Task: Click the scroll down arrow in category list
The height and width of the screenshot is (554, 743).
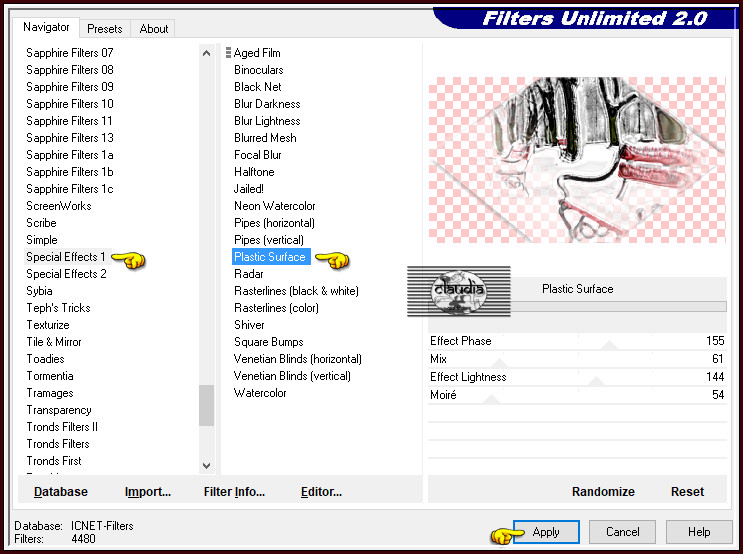Action: (x=207, y=465)
